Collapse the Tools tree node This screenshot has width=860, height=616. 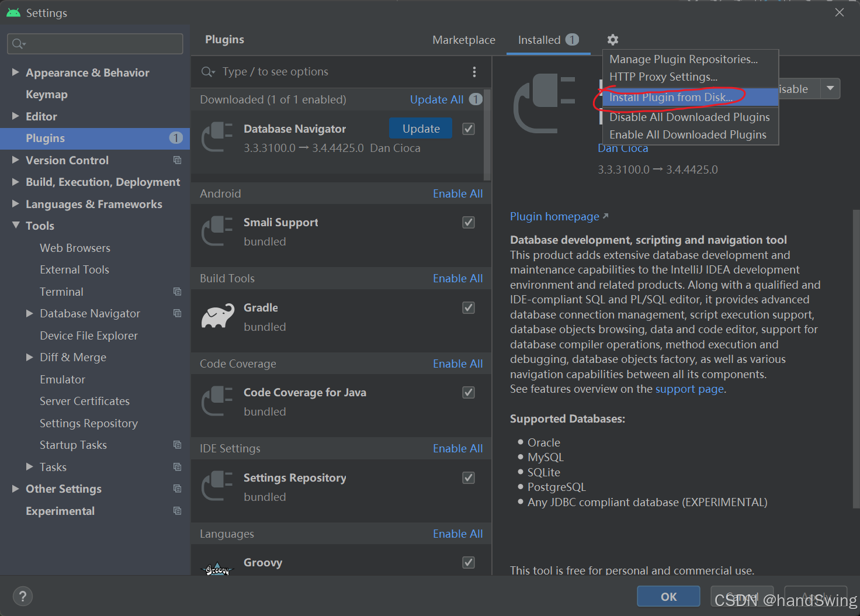[x=16, y=225]
